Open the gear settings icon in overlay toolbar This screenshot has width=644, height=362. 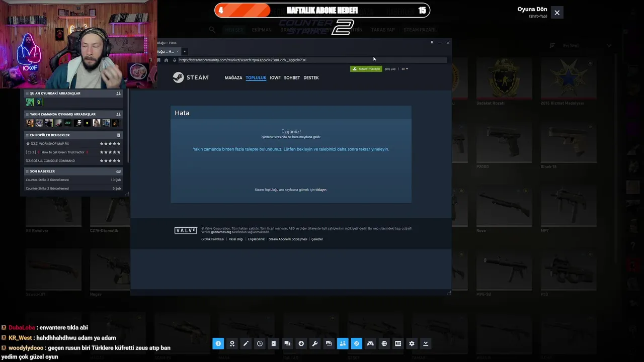pos(412,343)
